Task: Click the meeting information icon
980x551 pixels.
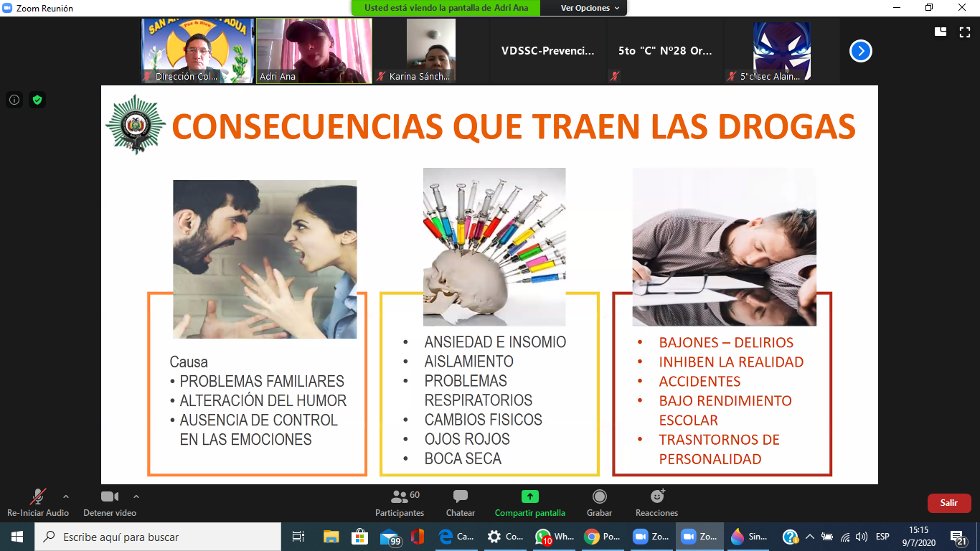Action: [x=14, y=100]
